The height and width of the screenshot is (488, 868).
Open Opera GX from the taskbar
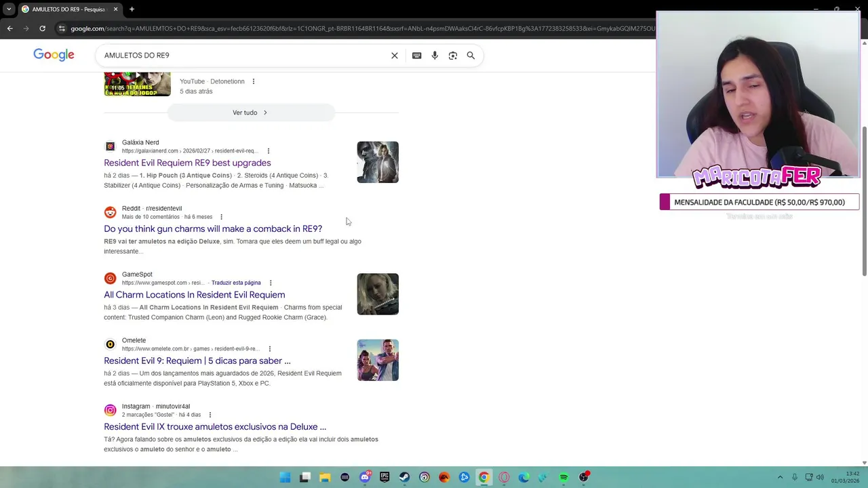504,477
